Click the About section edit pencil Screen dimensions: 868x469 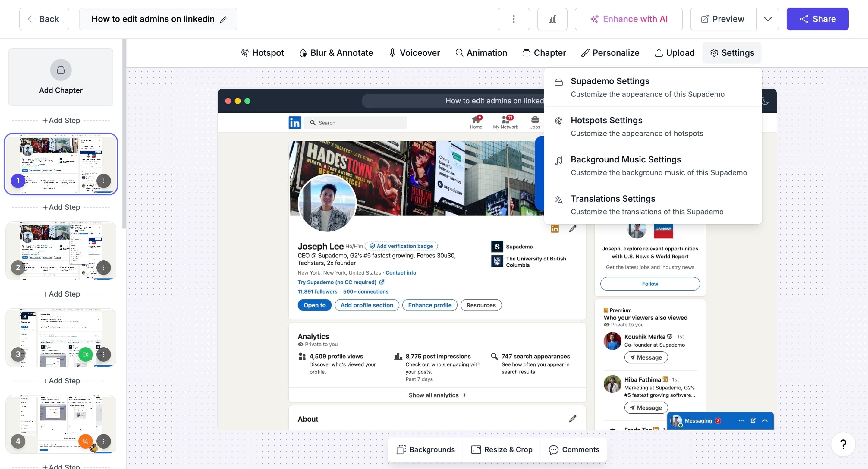[x=573, y=419]
